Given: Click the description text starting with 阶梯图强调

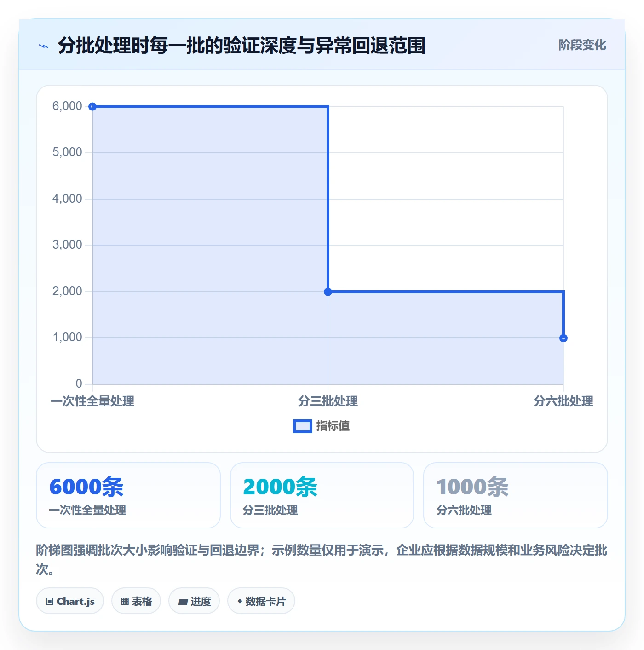Looking at the screenshot, I should point(322,560).
